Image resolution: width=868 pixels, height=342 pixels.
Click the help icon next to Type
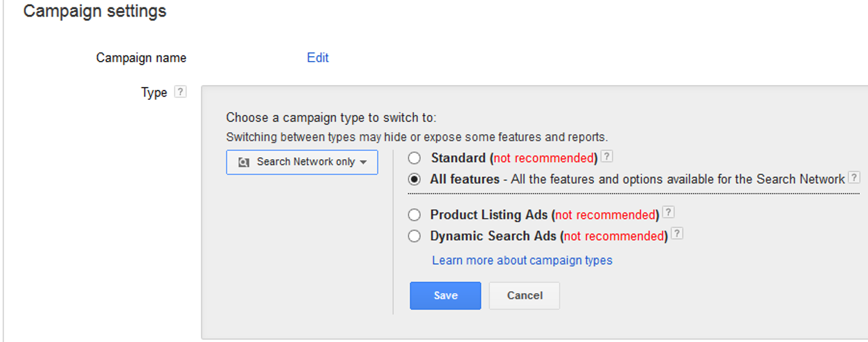180,92
